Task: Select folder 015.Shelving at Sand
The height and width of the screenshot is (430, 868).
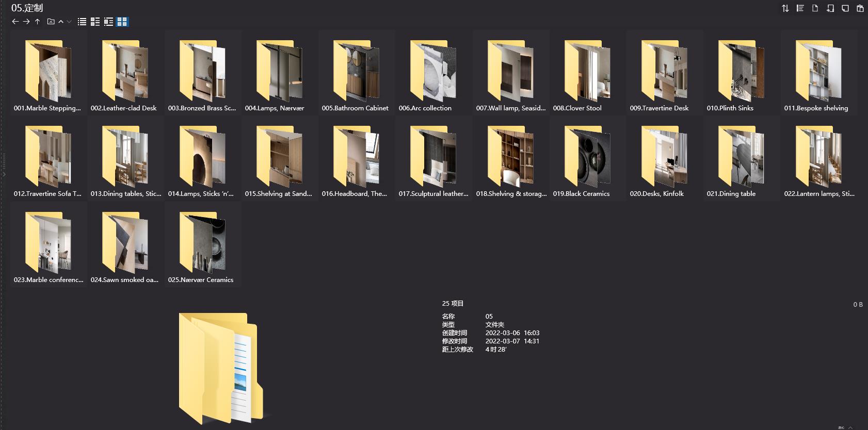Action: coord(280,158)
